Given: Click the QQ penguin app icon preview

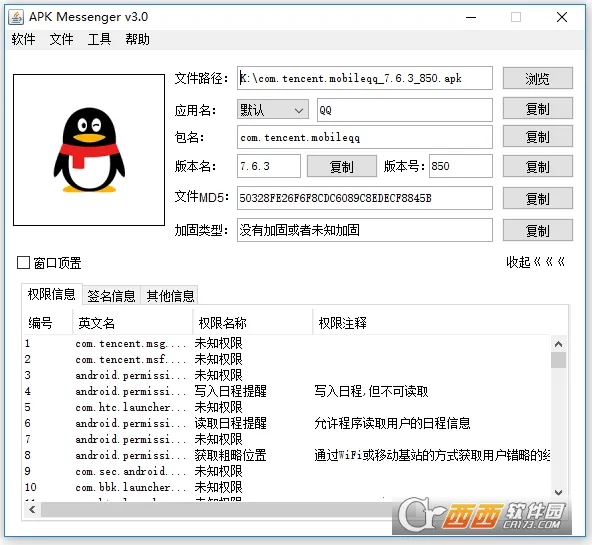Looking at the screenshot, I should (89, 150).
